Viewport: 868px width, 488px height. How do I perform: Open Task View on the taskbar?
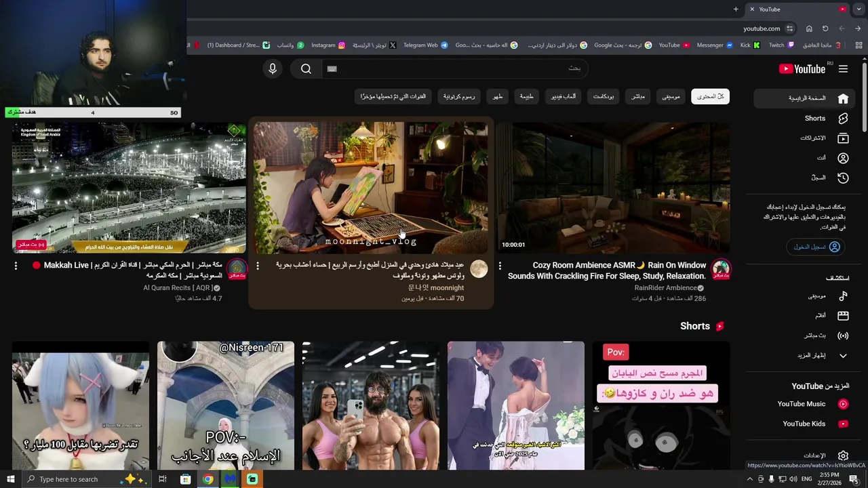tap(163, 479)
